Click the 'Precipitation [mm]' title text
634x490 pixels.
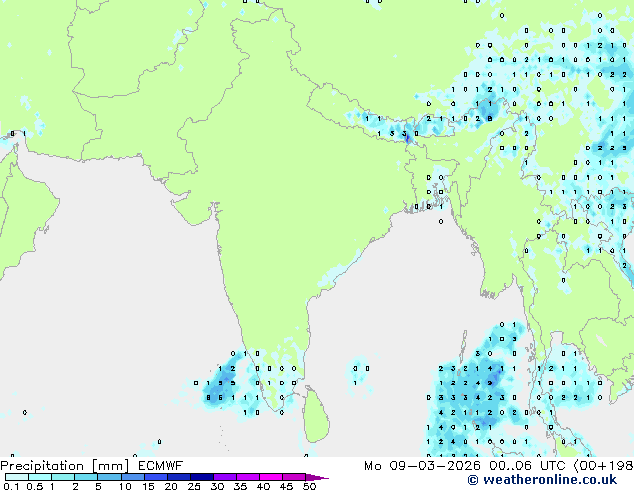click(x=65, y=466)
